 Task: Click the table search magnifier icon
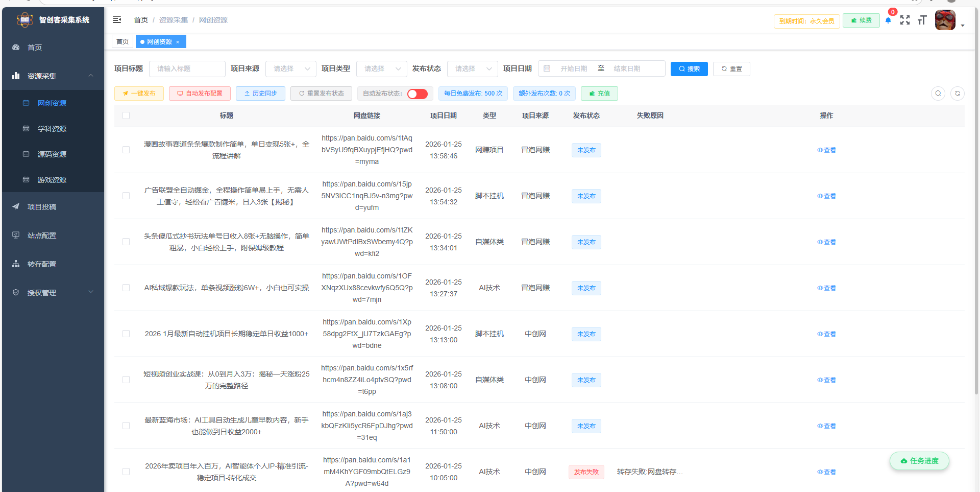(x=938, y=93)
